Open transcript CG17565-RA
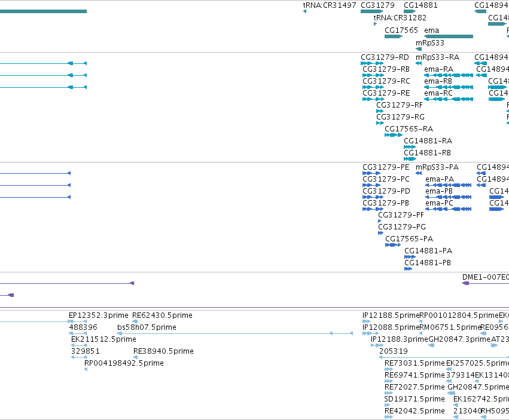Image resolution: width=509 pixels, height=420 pixels. point(409,129)
